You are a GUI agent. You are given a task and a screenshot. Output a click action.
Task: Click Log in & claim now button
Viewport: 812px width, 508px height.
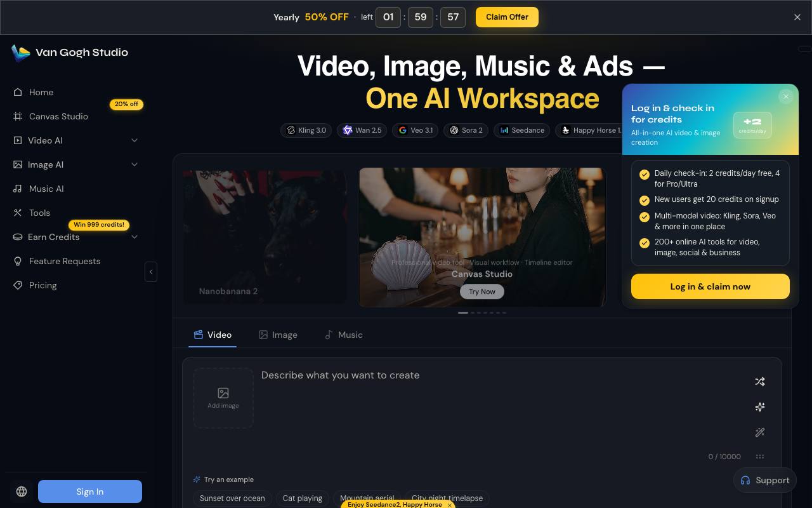(x=710, y=286)
